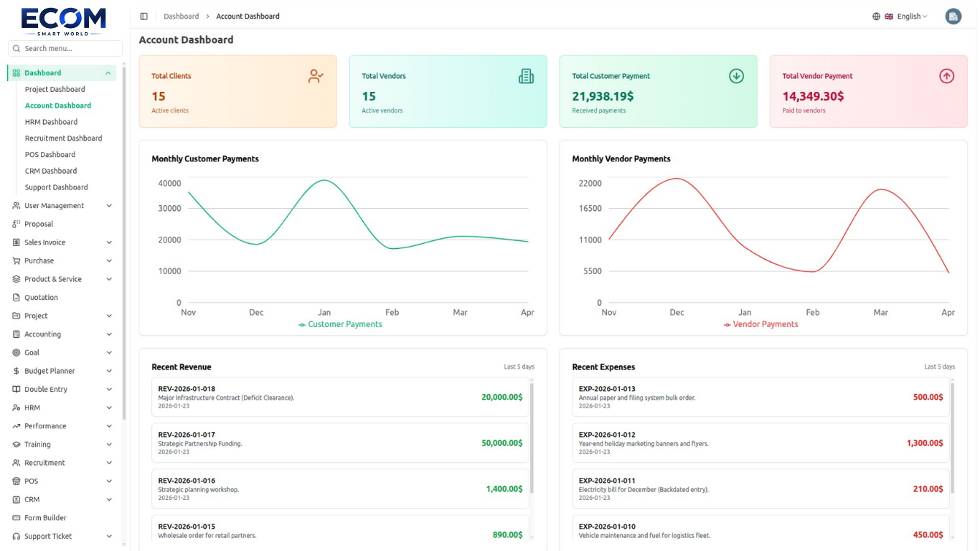Click the Goal target icon

click(x=17, y=353)
